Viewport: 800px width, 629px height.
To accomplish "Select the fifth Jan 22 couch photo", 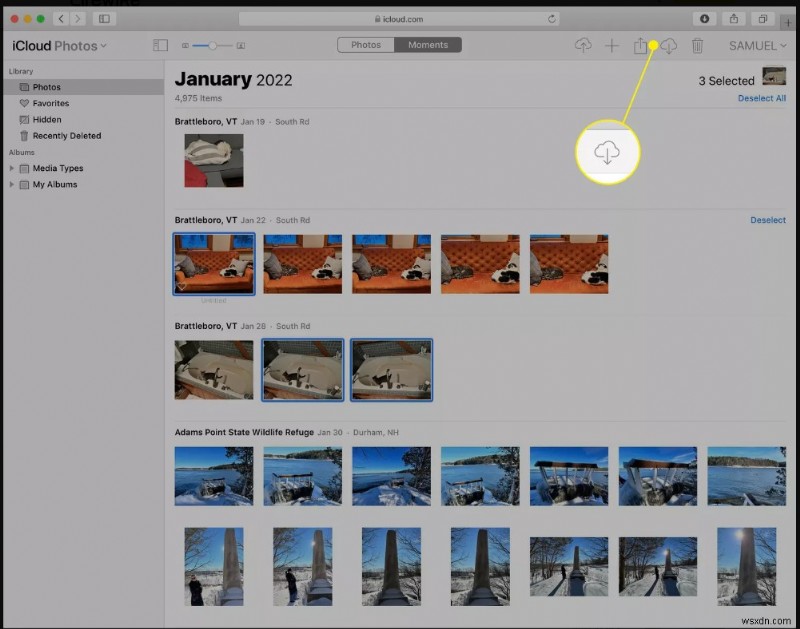I will pos(569,264).
